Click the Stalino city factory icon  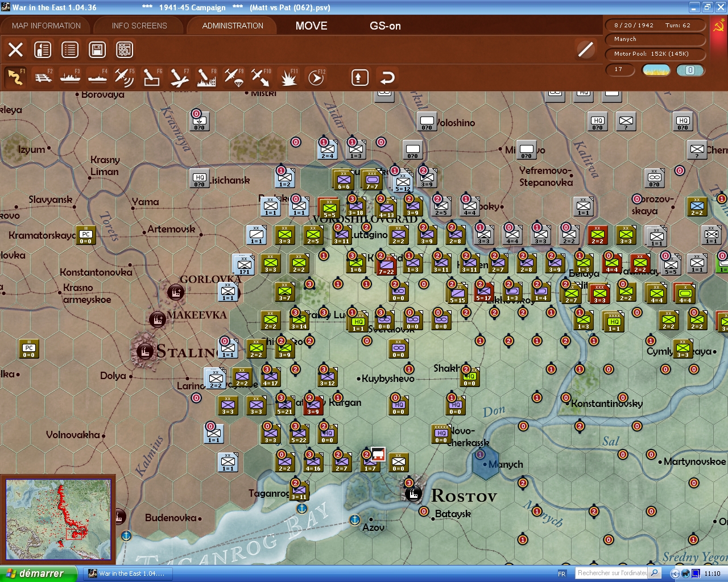point(145,351)
